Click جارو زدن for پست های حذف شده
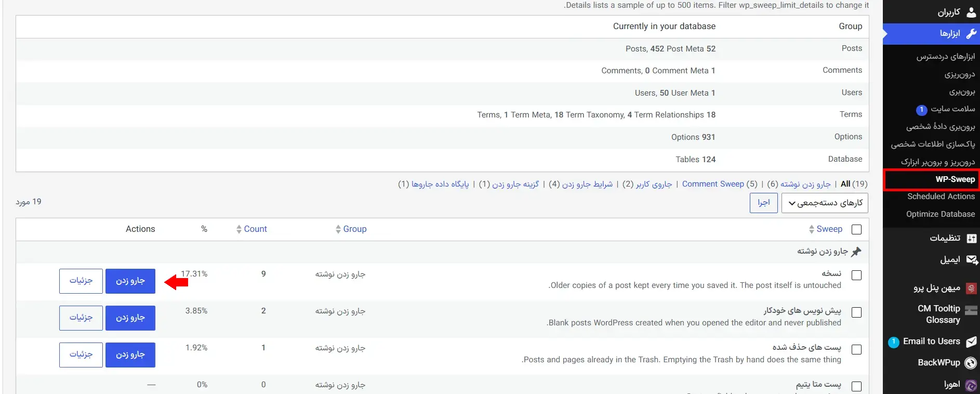 (130, 355)
